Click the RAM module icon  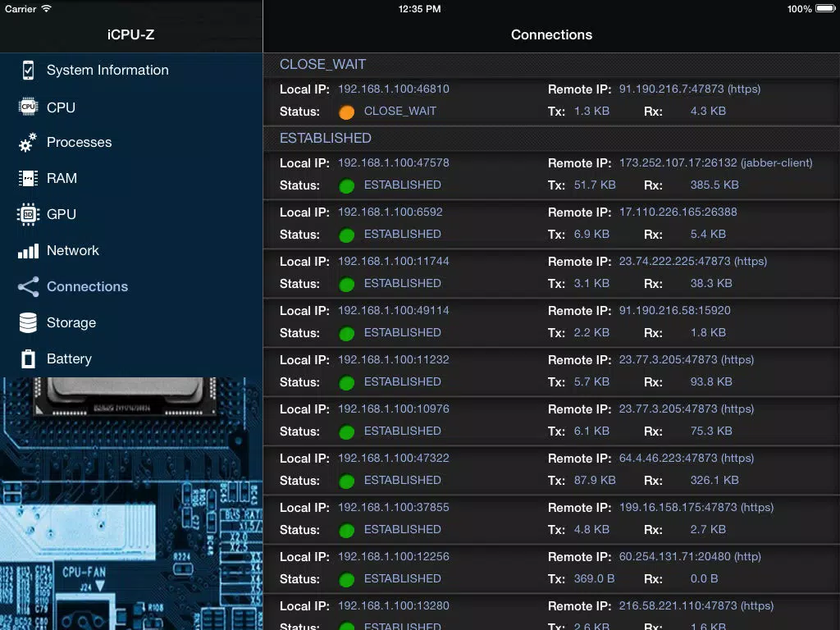click(28, 178)
